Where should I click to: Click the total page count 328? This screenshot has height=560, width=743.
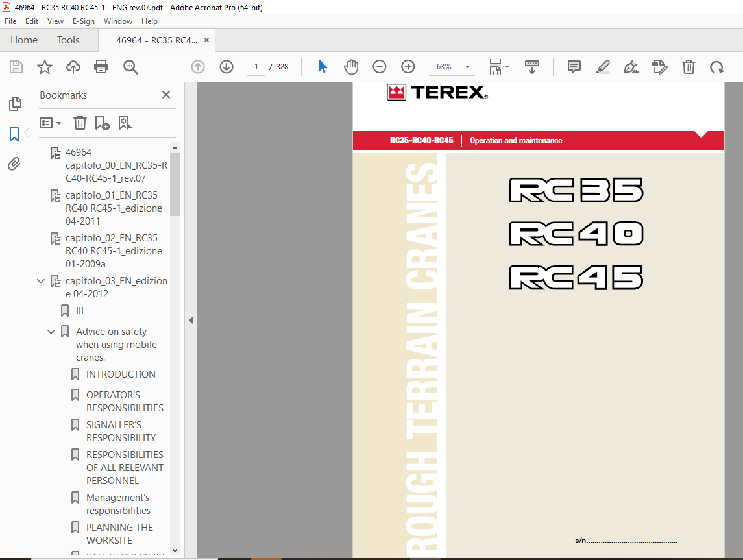click(x=282, y=67)
